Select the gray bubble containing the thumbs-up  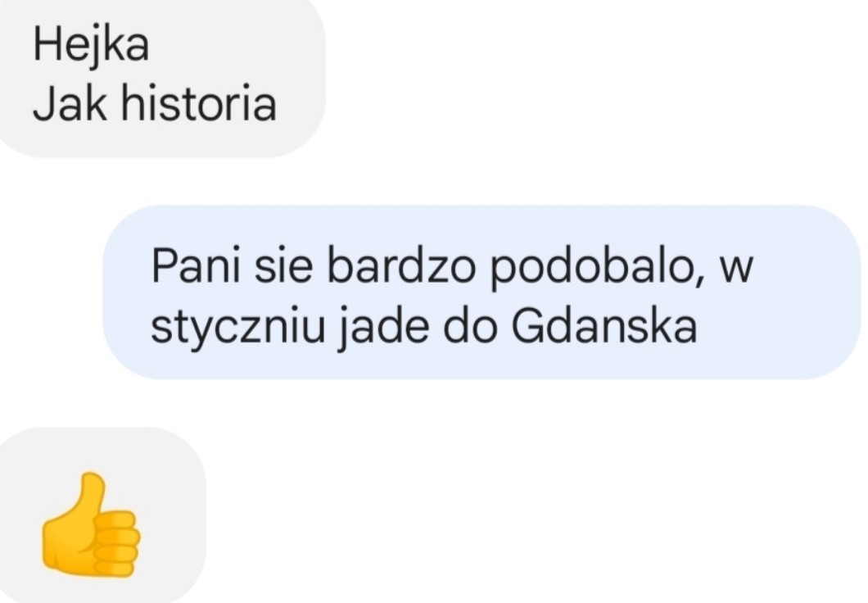click(x=102, y=515)
